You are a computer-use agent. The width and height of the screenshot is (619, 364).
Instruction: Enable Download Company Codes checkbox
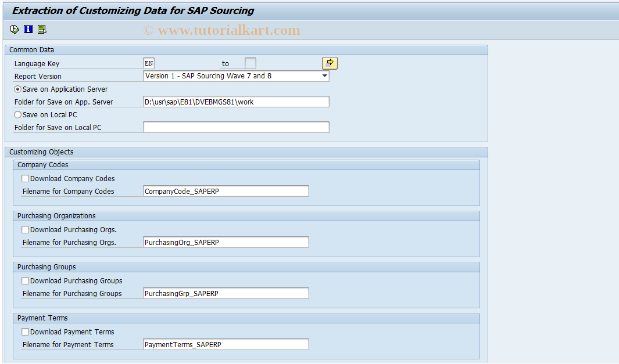[x=25, y=179]
